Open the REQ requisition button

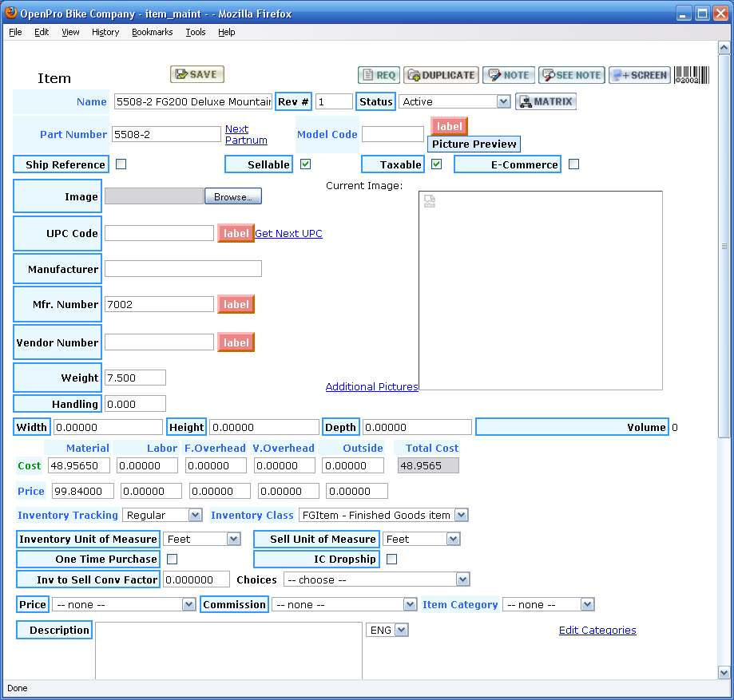379,75
